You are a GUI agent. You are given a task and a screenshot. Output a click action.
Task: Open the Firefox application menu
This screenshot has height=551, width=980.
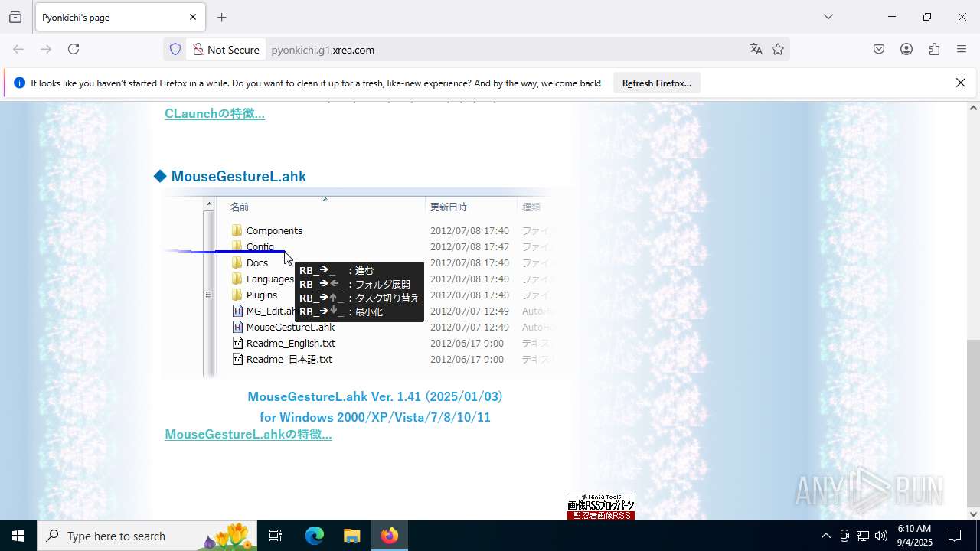point(962,49)
